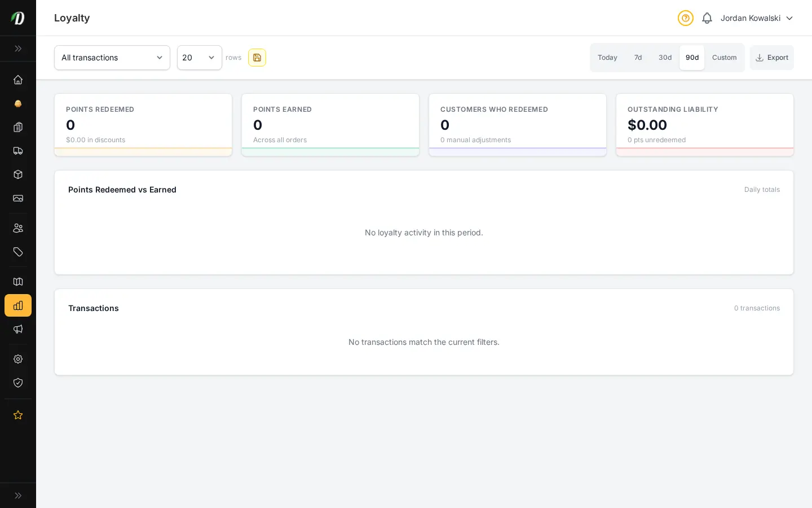Click the yellow save view icon
The width and height of the screenshot is (812, 508).
click(257, 58)
